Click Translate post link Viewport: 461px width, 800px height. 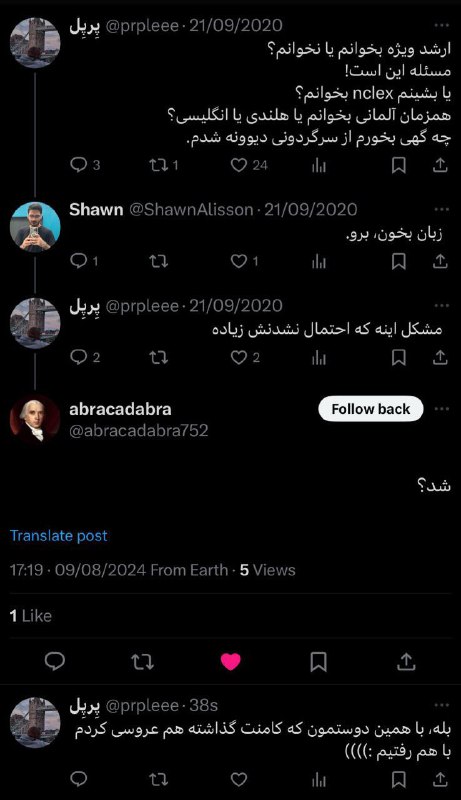click(x=59, y=536)
